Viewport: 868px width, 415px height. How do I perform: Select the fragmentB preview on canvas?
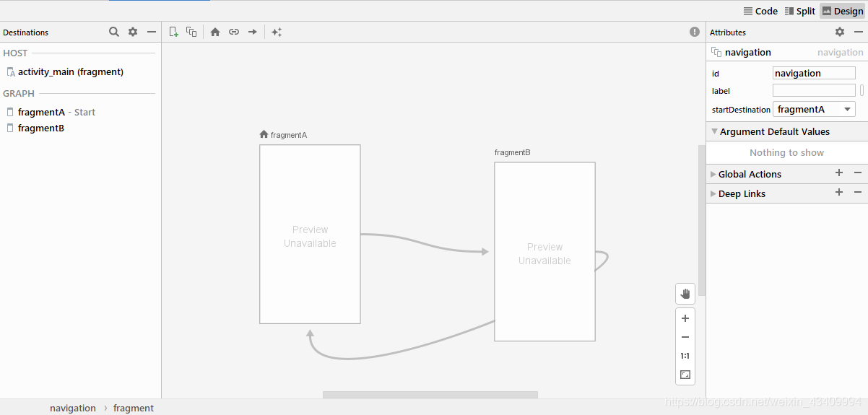(544, 251)
